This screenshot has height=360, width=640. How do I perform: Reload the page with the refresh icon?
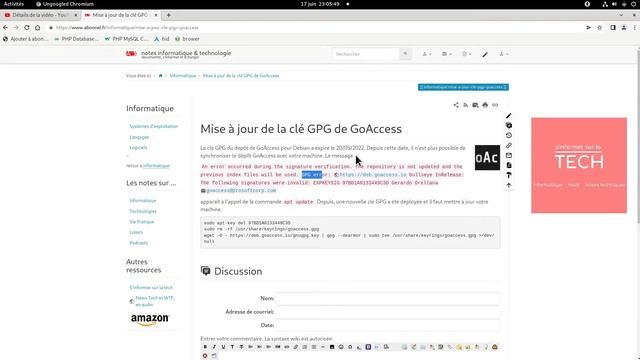click(27, 27)
